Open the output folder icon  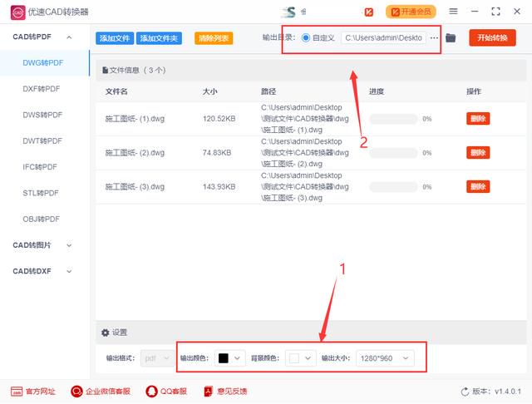(451, 37)
